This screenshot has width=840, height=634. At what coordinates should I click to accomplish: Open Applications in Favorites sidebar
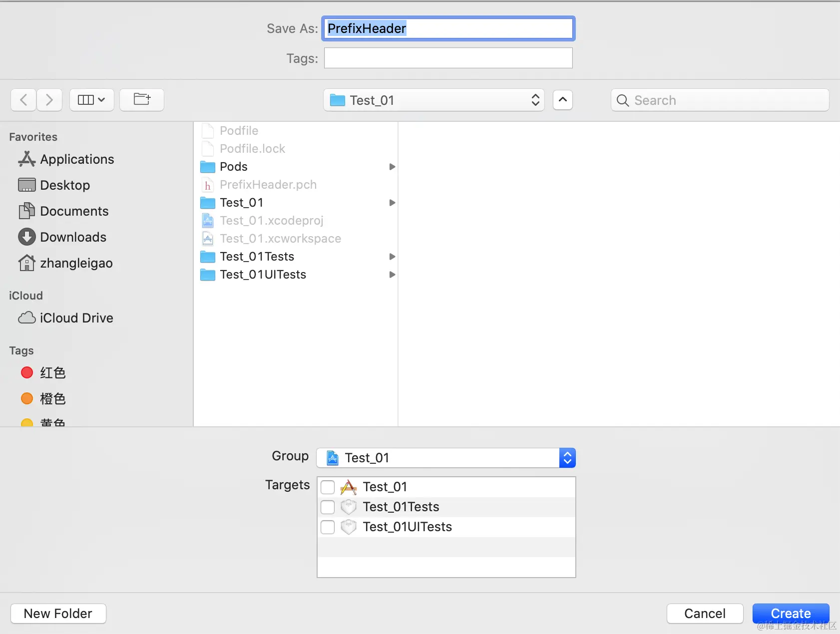tap(77, 159)
